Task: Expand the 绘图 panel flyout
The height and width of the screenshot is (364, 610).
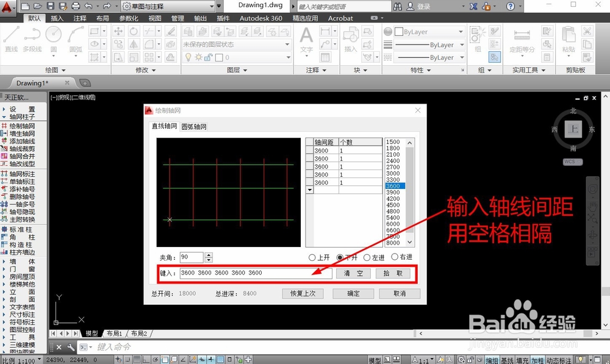Action: pos(56,70)
